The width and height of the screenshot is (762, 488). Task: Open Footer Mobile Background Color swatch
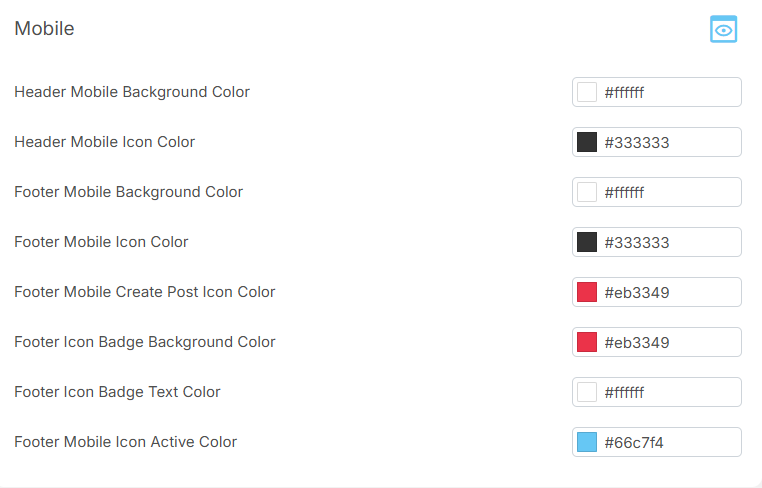[x=587, y=192]
